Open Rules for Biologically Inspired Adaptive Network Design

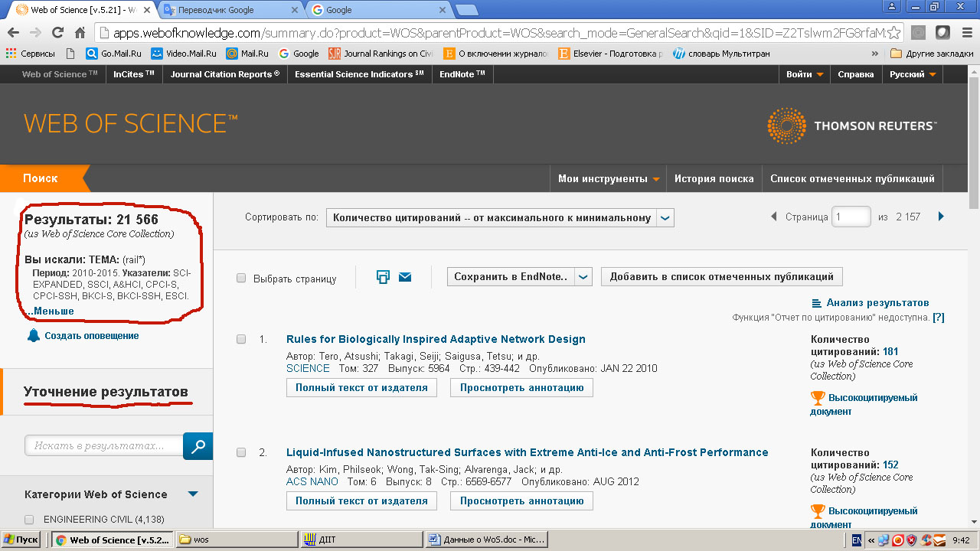coord(436,339)
